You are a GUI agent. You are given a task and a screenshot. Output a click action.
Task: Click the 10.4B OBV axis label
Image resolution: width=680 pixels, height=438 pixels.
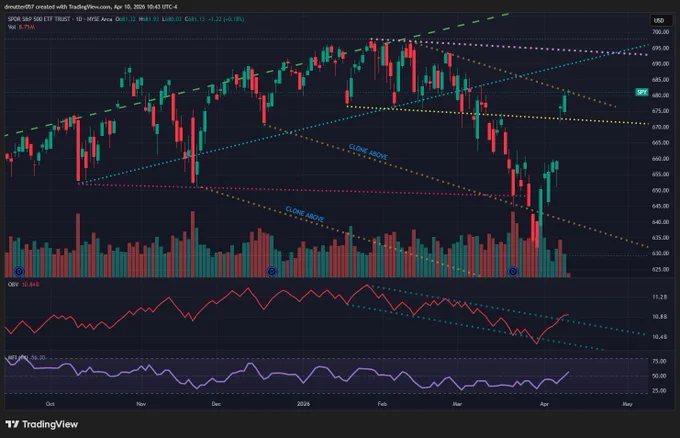pos(660,337)
